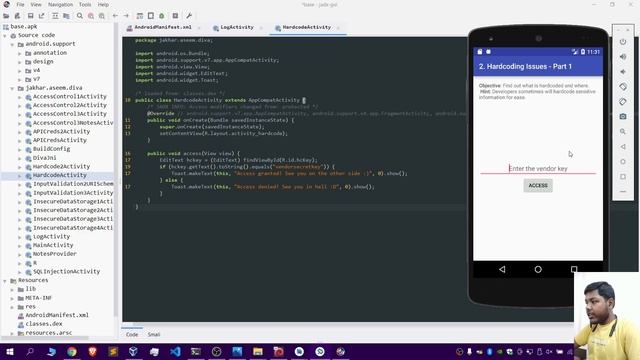The image size is (640, 360).
Task: Expand the META-INF folder
Action: pos(12,298)
